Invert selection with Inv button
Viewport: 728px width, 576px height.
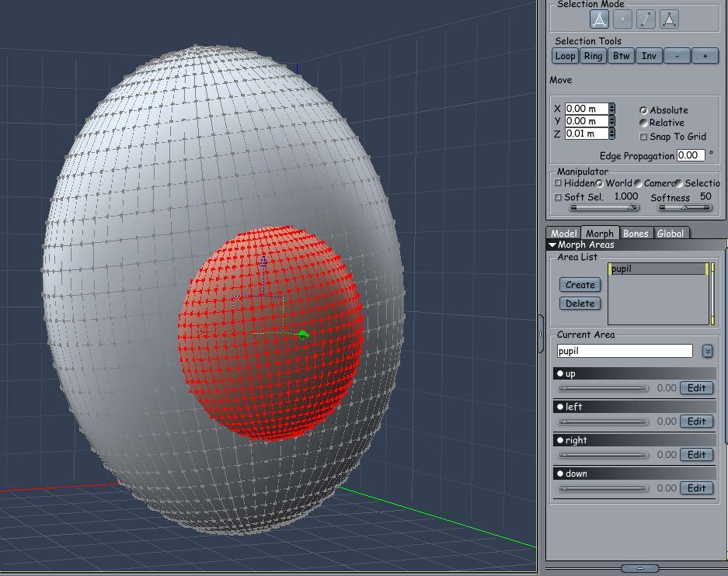tap(649, 56)
